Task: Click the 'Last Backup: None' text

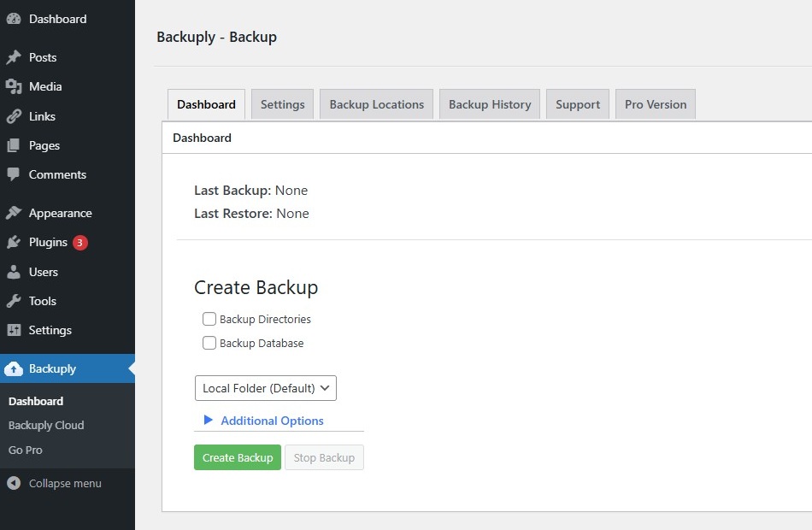Action: coord(250,191)
